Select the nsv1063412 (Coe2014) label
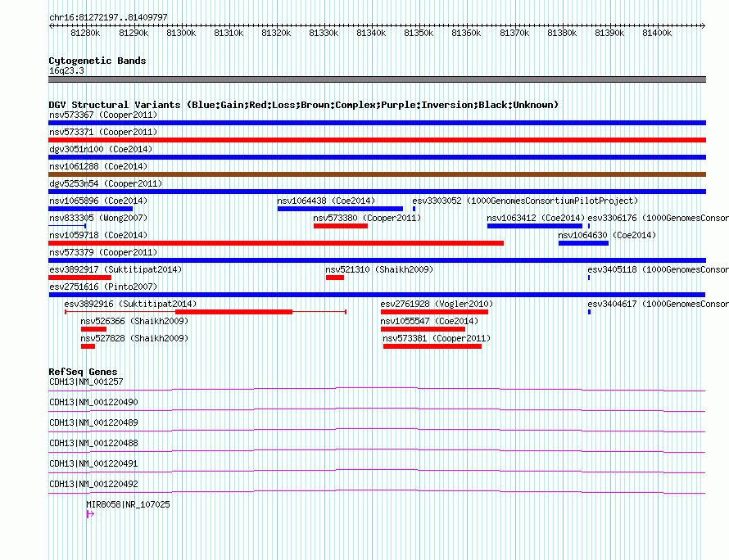 tap(536, 218)
